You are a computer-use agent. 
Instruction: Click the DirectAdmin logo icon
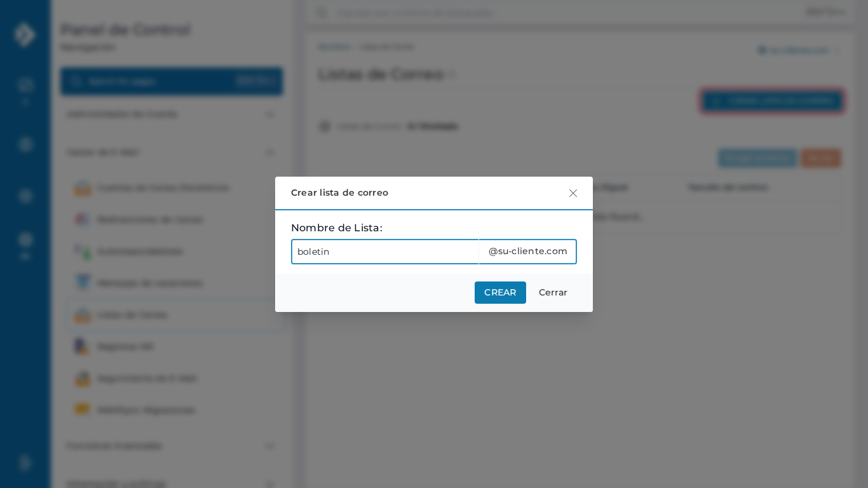(25, 35)
